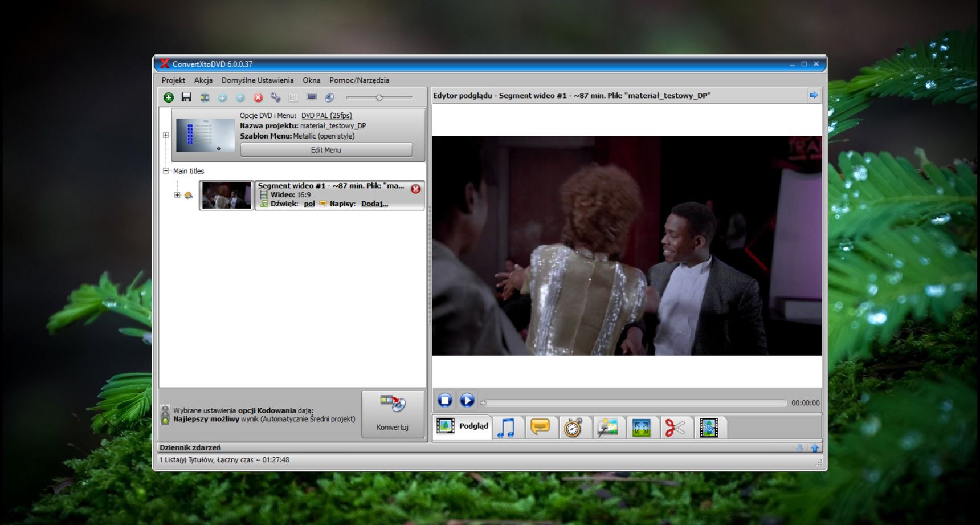Click the log panel blue up arrow
Image resolution: width=980 pixels, height=525 pixels.
(x=815, y=448)
